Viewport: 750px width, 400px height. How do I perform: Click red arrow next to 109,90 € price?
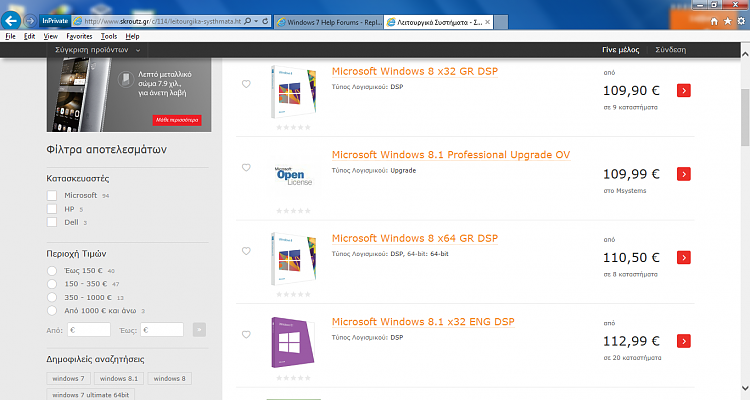tap(684, 90)
